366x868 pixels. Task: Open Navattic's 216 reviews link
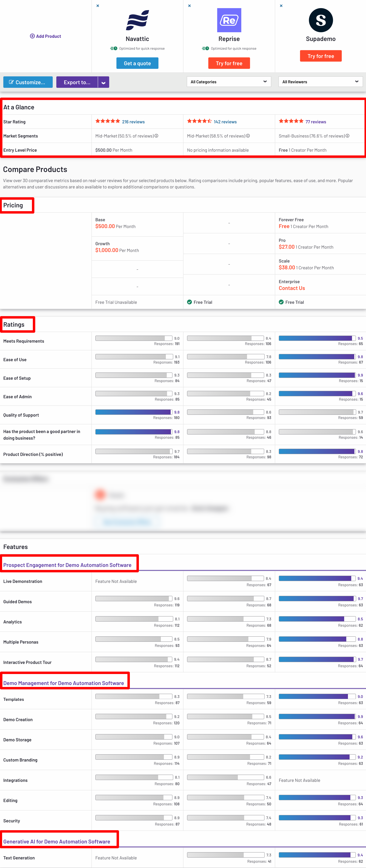tap(133, 122)
